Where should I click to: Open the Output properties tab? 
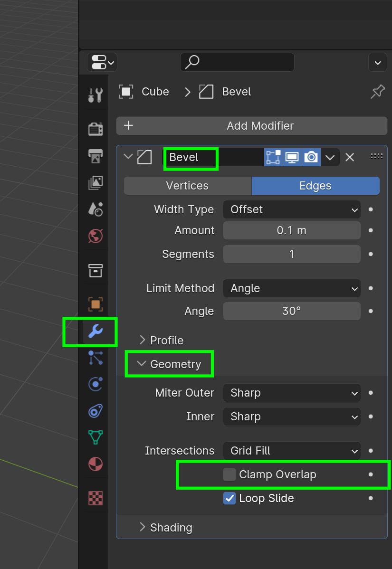point(95,155)
